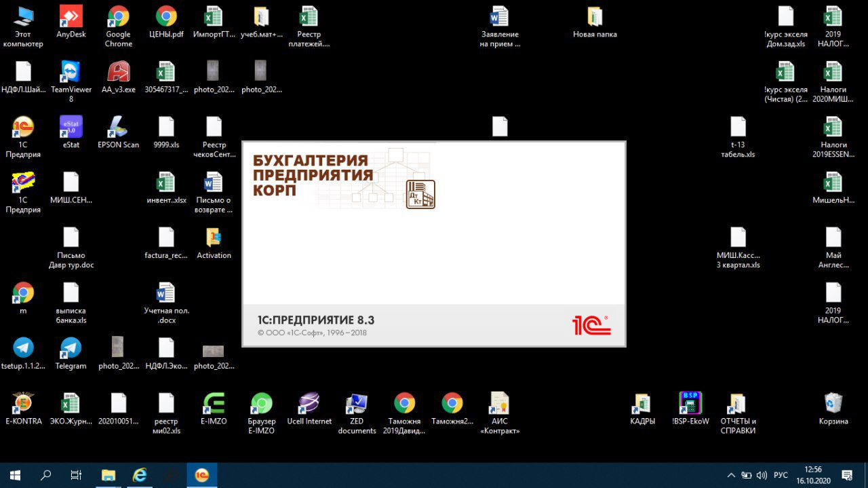Image resolution: width=868 pixels, height=488 pixels.
Task: Open the ОТЧЕТЫ и СПРАВКИ folder
Action: point(738,413)
